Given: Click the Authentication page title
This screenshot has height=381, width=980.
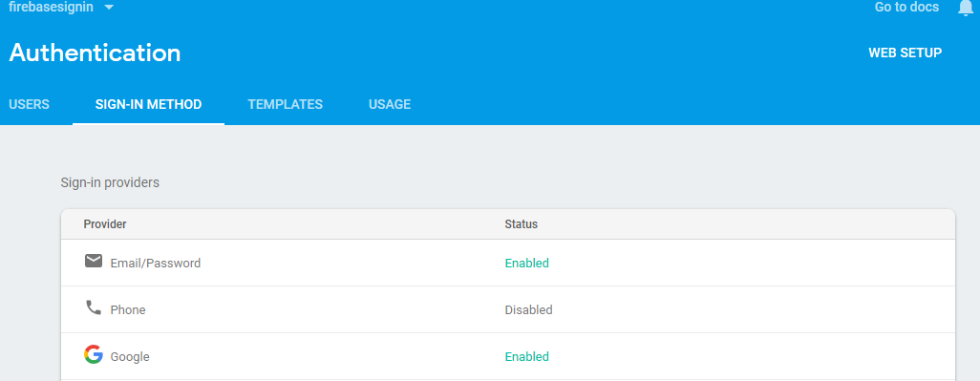Looking at the screenshot, I should (95, 53).
